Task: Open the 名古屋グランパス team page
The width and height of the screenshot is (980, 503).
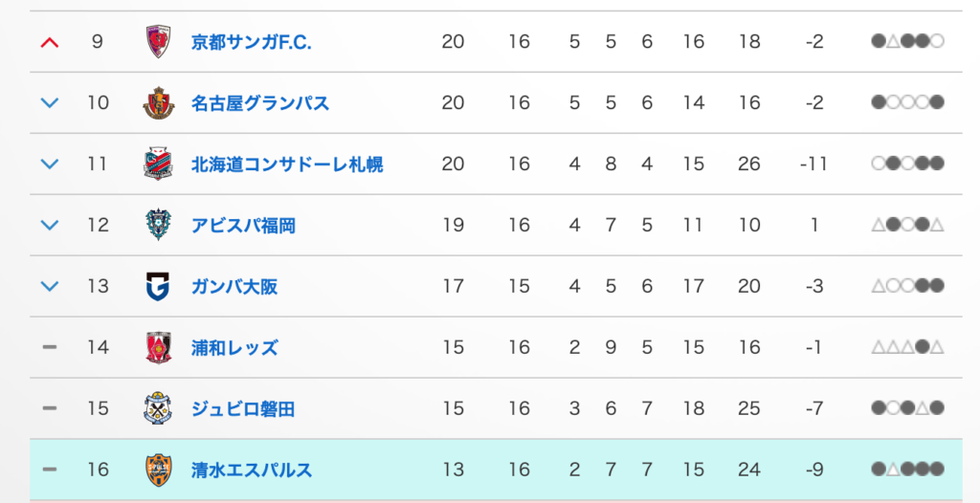Action: tap(260, 103)
